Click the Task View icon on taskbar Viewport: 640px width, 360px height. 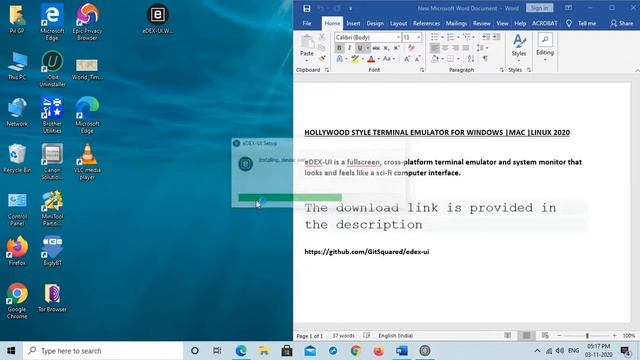coord(217,351)
